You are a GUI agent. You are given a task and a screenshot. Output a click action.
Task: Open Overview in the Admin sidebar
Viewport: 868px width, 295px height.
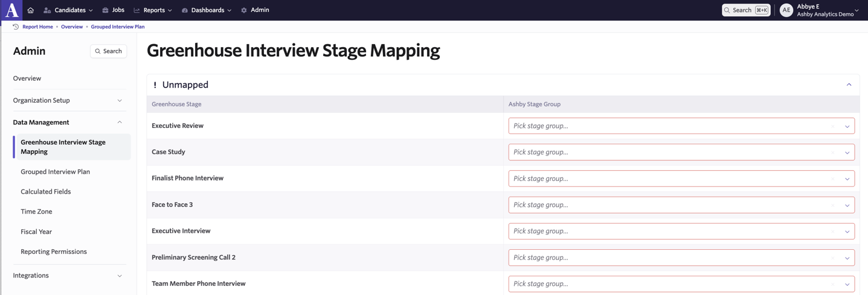[x=27, y=78]
